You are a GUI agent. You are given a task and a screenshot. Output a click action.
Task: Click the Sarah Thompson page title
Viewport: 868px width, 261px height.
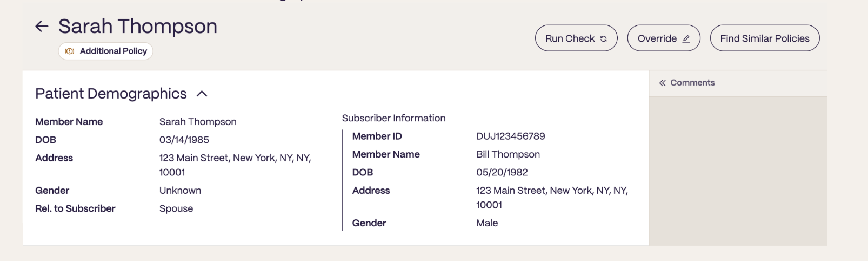coord(138,26)
